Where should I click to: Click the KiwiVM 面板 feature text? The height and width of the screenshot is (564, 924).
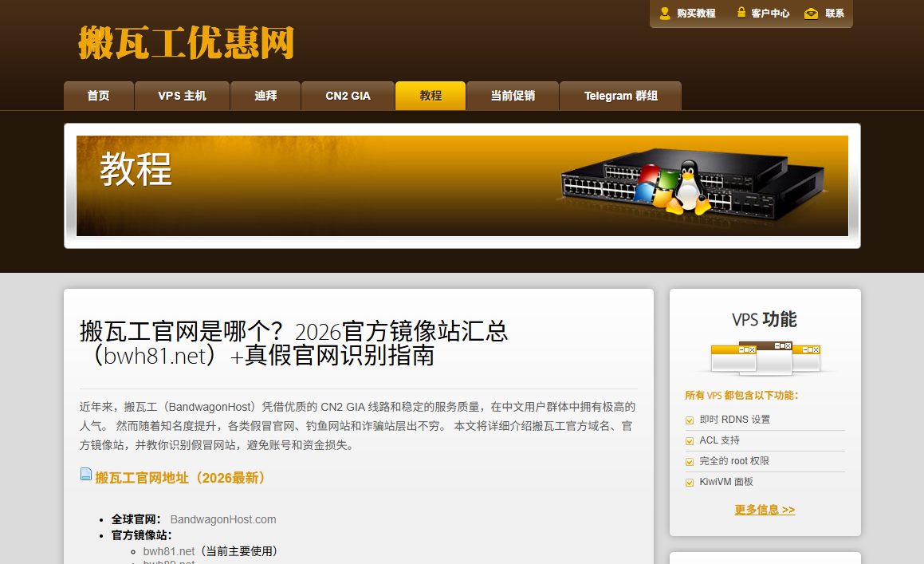tap(726, 481)
